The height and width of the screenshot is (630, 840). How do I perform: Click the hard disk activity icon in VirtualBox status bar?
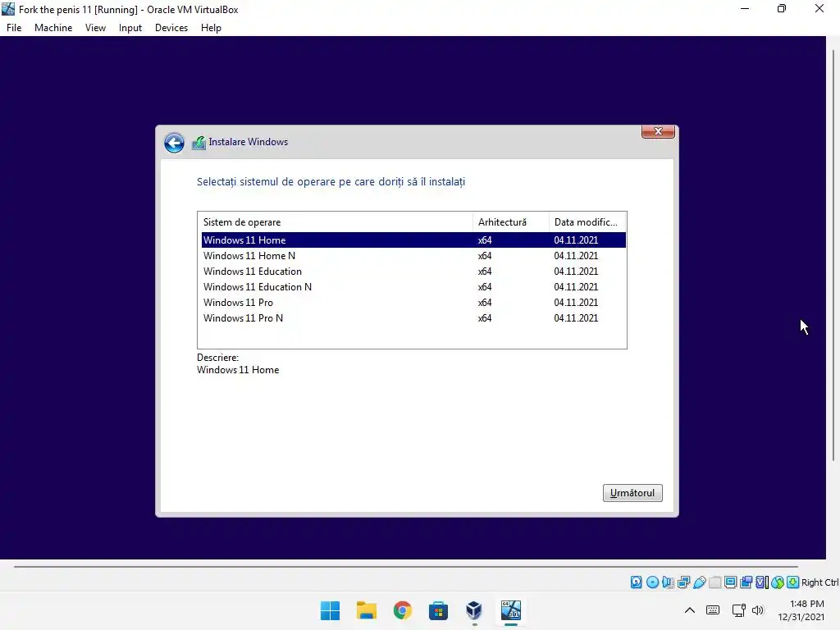click(636, 582)
